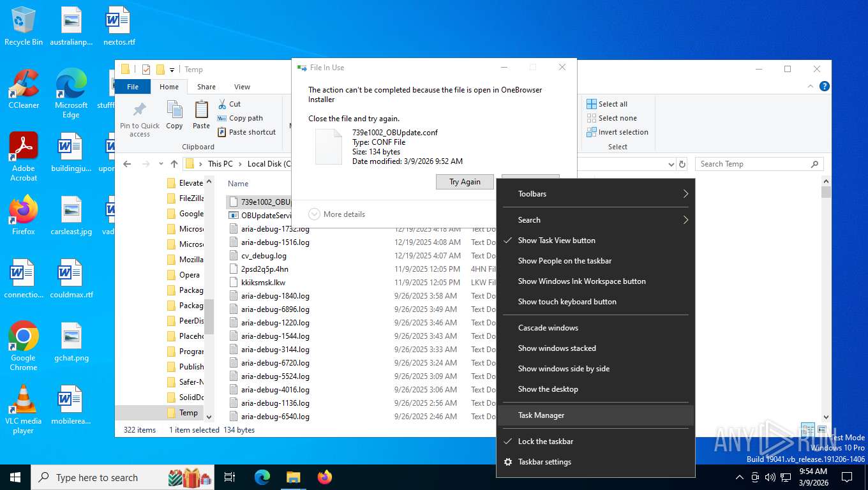Open the taskbar clock showing 9:54 AM
Image resolution: width=868 pixels, height=490 pixels.
coord(813,477)
